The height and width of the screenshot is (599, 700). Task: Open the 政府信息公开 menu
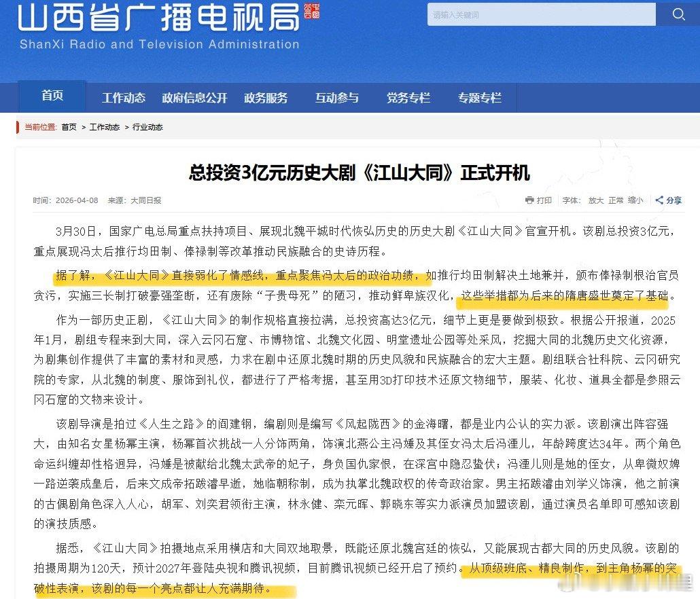195,97
